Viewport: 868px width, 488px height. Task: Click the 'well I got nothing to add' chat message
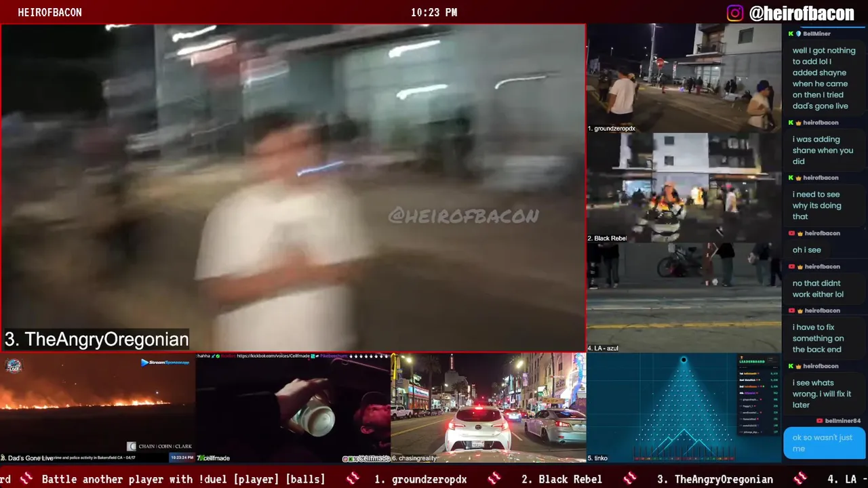[824, 78]
